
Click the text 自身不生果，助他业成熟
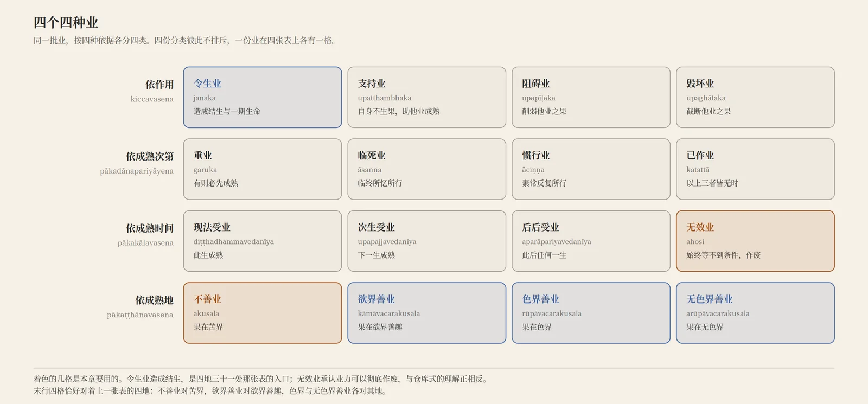coord(399,111)
